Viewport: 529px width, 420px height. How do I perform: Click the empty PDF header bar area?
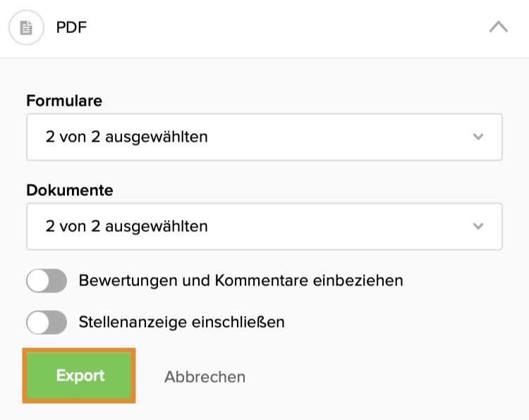click(282, 28)
